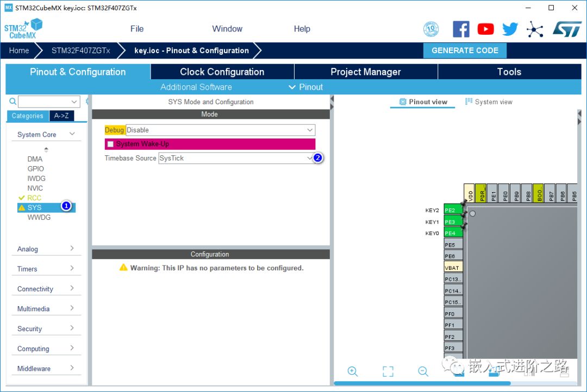Click the settings gear beside the search box
This screenshot has width=587, height=392.
click(x=87, y=101)
